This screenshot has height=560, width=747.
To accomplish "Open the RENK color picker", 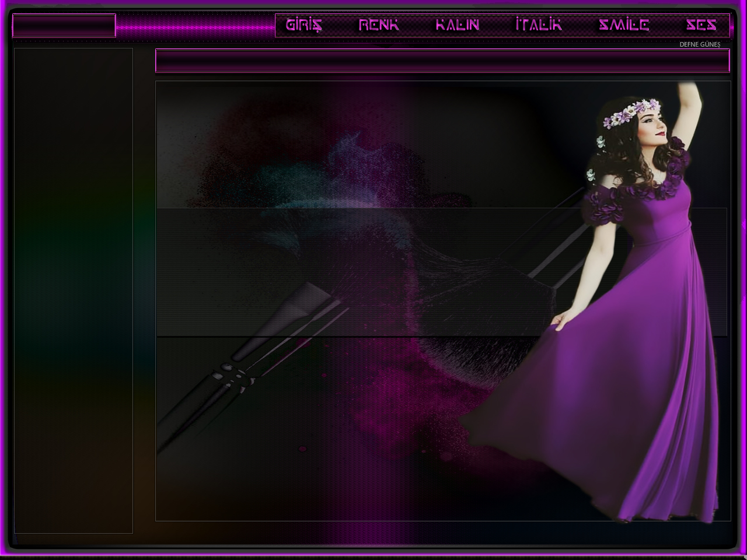I will click(x=379, y=25).
